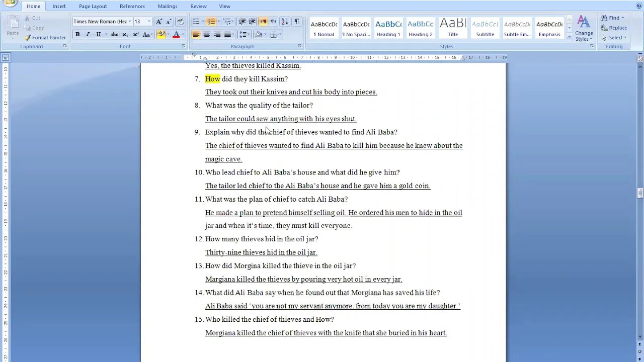
Task: Open the Styles pane launcher
Action: [x=592, y=46]
